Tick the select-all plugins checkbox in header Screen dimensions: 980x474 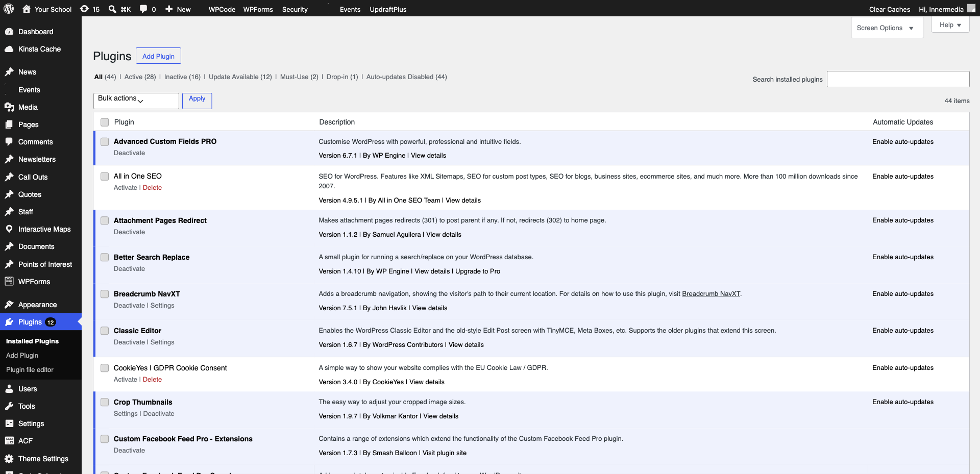[105, 122]
